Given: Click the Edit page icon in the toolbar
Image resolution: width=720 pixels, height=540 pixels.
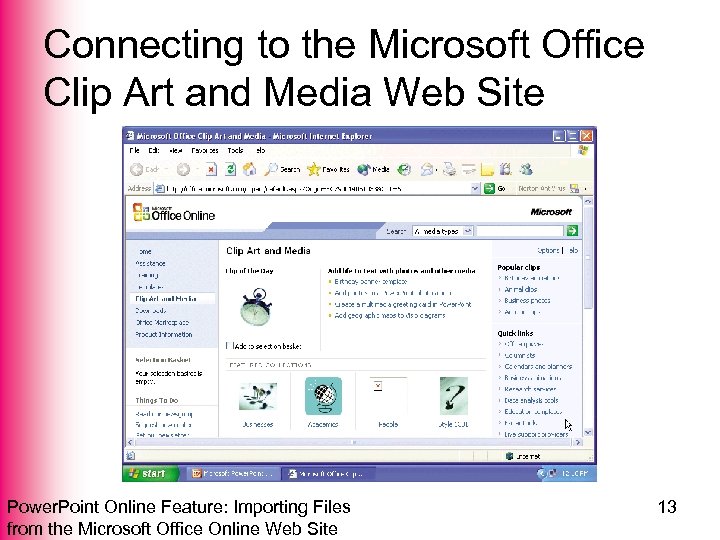Looking at the screenshot, I should click(469, 169).
